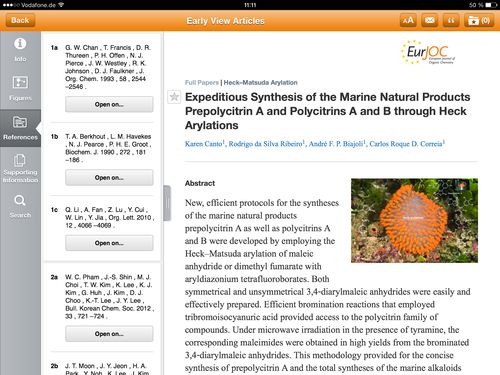Click Open on for reference 1c
Image resolution: width=500 pixels, height=375 pixels.
pos(109,243)
